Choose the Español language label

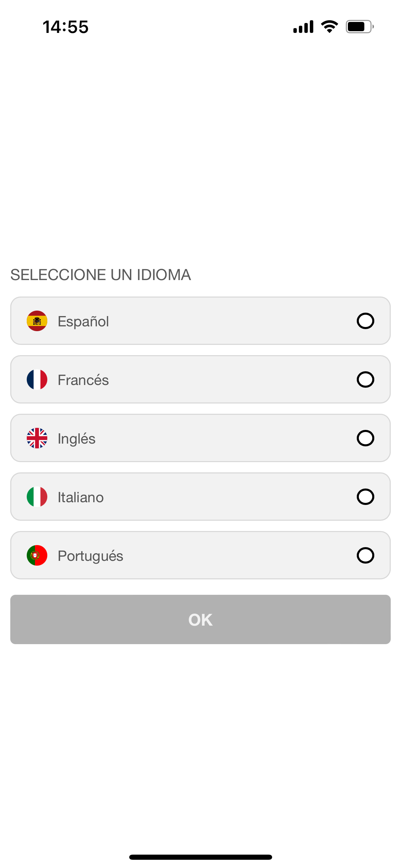(x=83, y=322)
